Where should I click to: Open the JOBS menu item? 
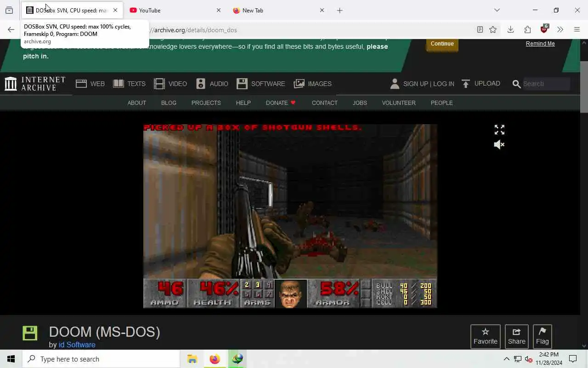coord(360,103)
